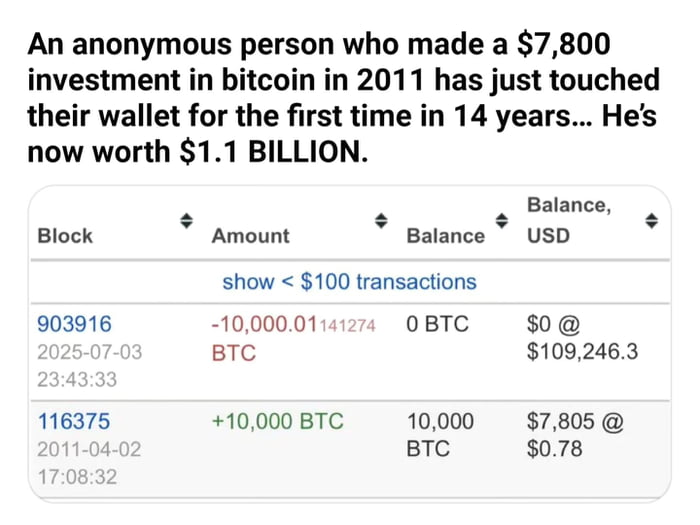Click the $0 @ $109,246.3 USD balance
Viewport: 700px width, 525px height.
click(x=581, y=338)
